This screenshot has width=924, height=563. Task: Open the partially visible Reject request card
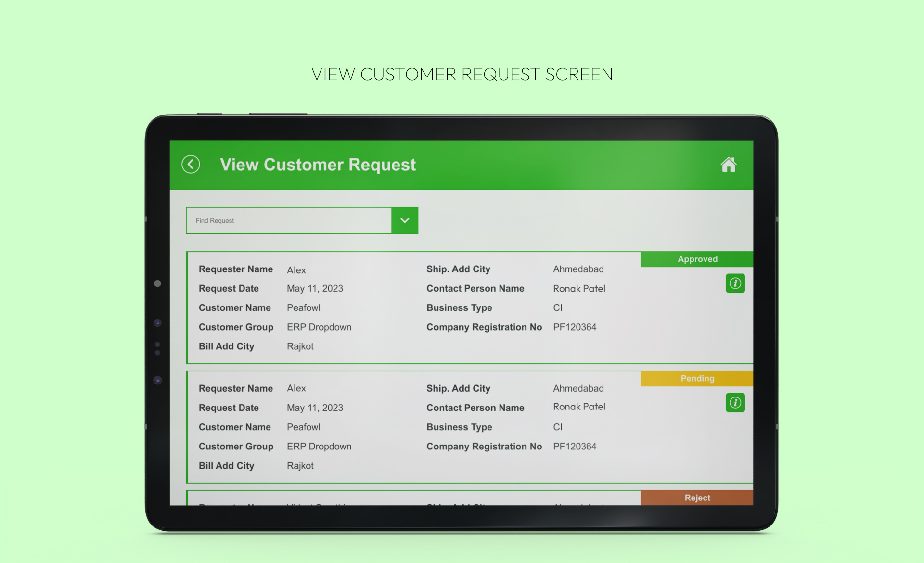click(x=414, y=499)
